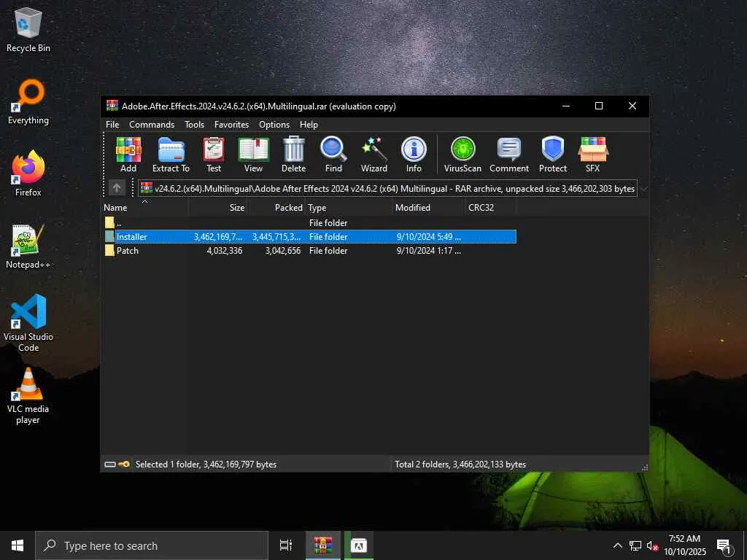Select Visual Studio Code desktop shortcut
The height and width of the screenshot is (560, 747).
pyautogui.click(x=28, y=323)
